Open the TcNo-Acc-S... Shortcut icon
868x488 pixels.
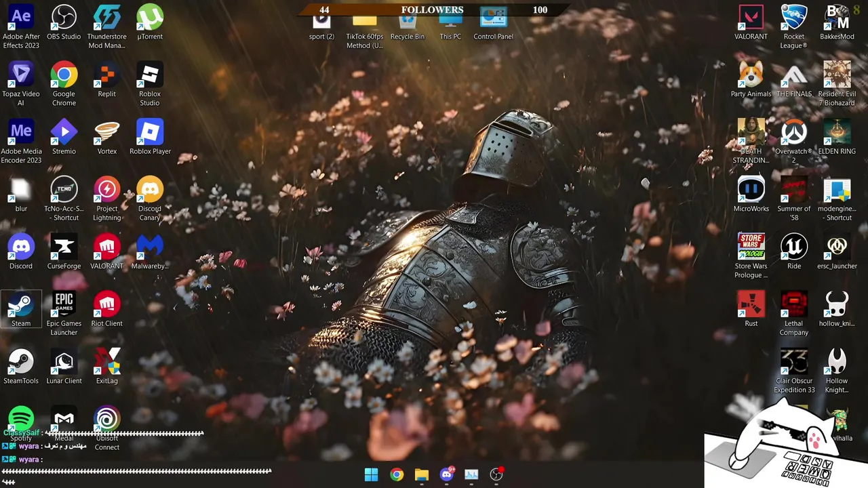(64, 199)
